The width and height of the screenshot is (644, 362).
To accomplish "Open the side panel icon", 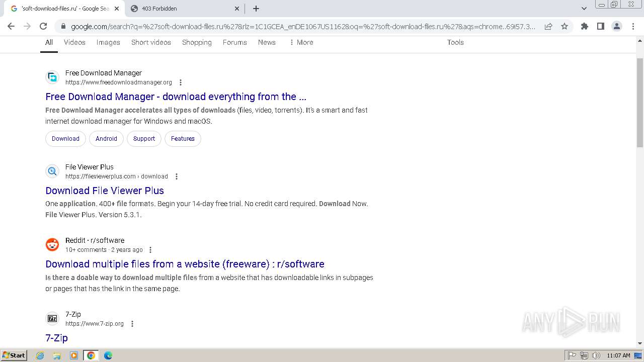I will (x=600, y=26).
